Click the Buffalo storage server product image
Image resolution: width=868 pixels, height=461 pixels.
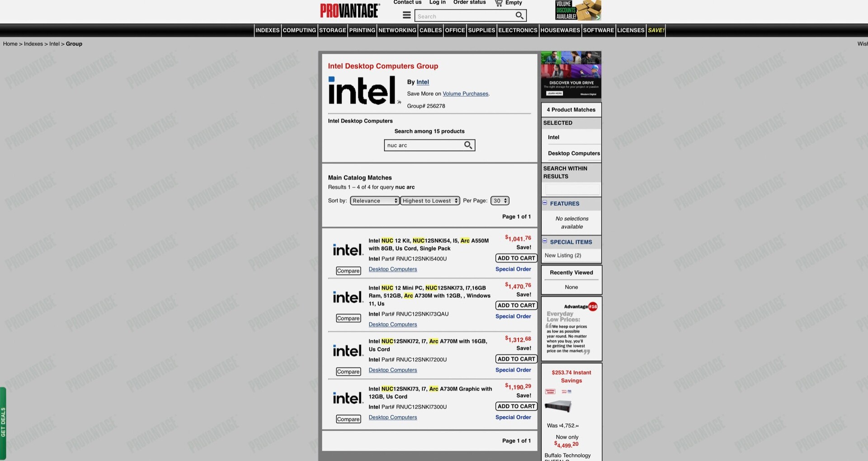pyautogui.click(x=558, y=405)
